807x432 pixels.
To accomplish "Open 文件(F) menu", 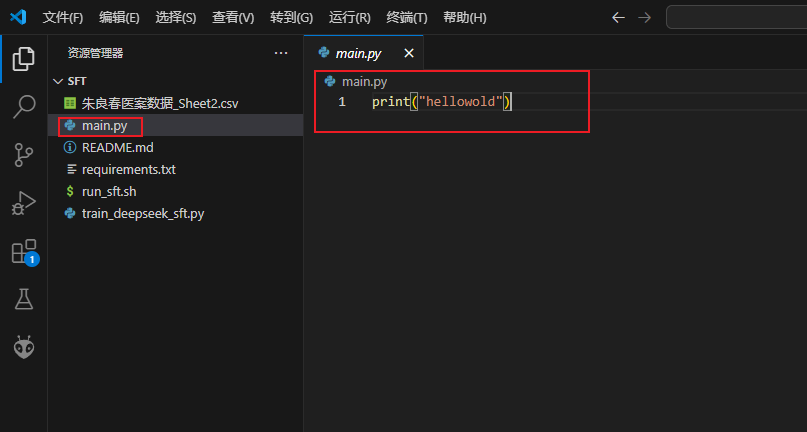I will click(x=63, y=18).
